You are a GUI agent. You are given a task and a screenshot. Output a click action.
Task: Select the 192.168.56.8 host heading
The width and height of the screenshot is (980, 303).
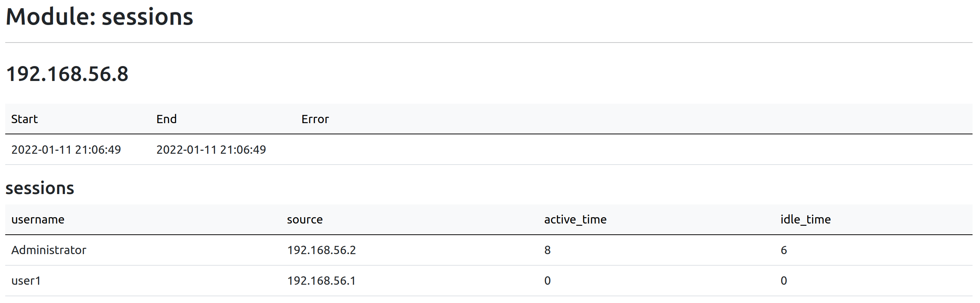point(67,74)
